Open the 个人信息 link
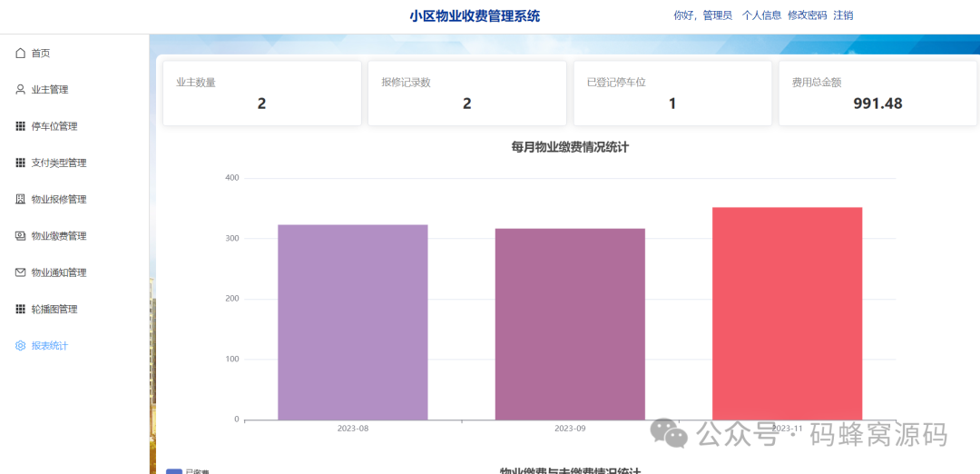Viewport: 980px width, 474px height. point(761,15)
